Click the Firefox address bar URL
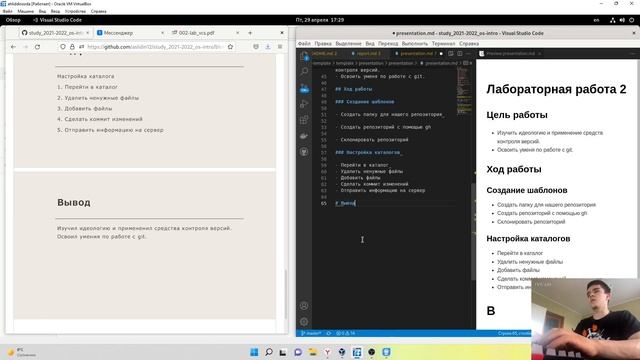 point(154,47)
